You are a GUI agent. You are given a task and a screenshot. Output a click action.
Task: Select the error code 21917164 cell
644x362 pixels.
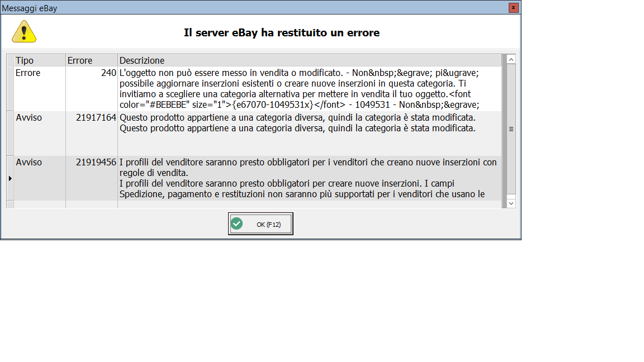(92, 134)
